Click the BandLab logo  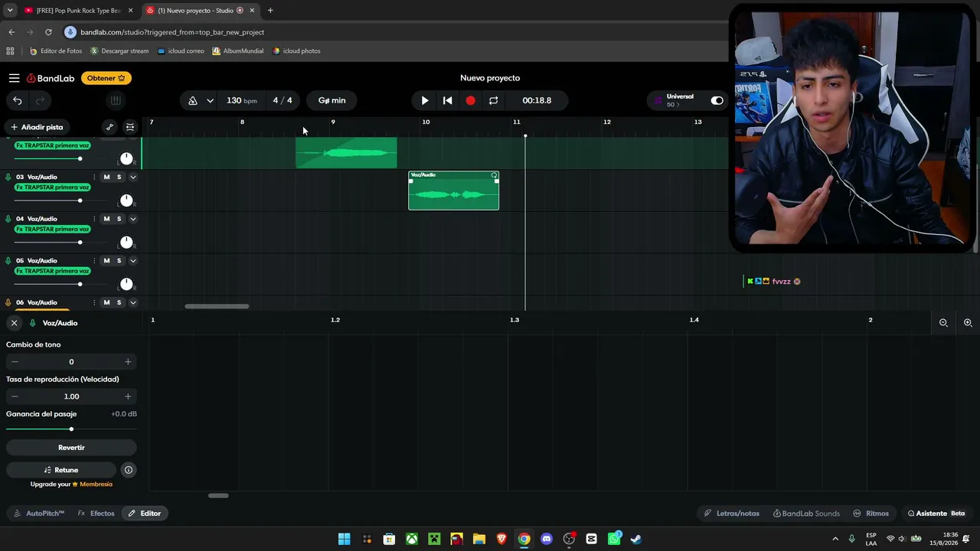point(51,78)
